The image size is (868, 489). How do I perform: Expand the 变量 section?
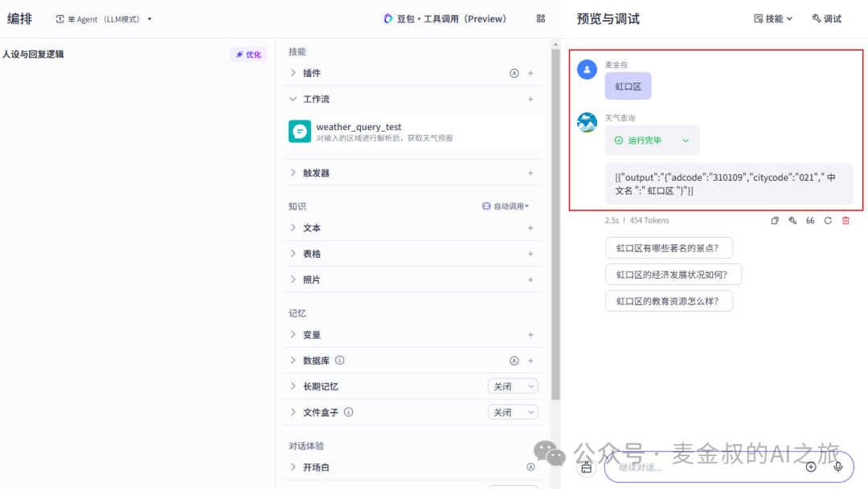click(x=293, y=335)
